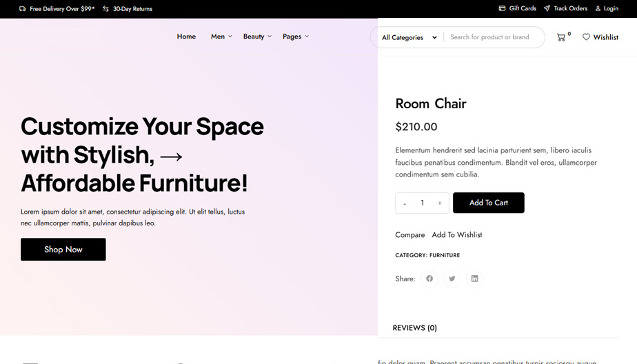Expand the Men menu
This screenshot has width=637, height=364.
[221, 37]
